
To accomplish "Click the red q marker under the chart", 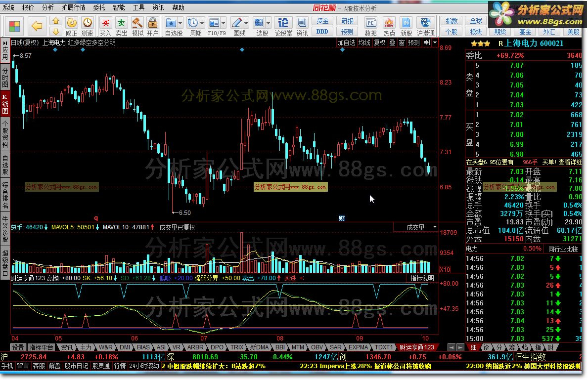I will pyautogui.click(x=96, y=218).
